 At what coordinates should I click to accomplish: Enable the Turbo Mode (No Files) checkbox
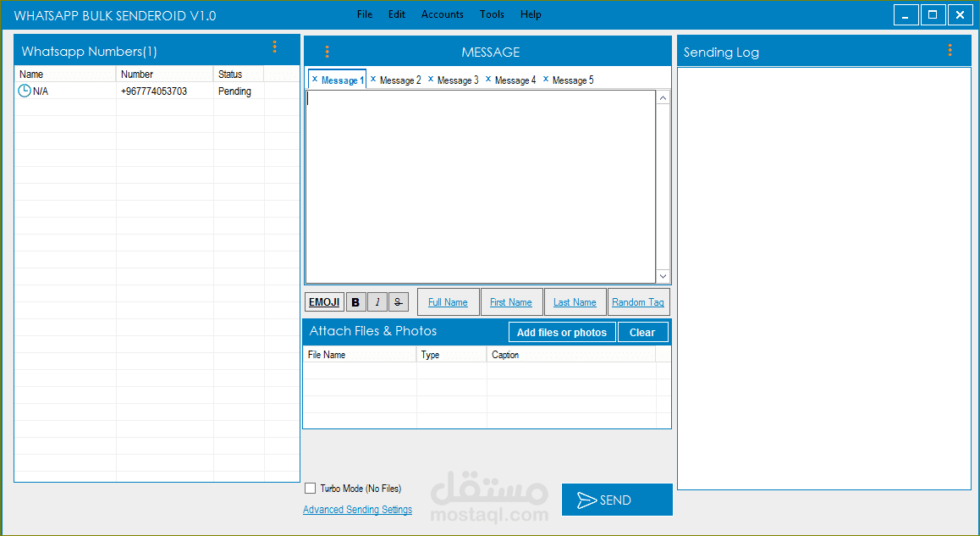(310, 488)
